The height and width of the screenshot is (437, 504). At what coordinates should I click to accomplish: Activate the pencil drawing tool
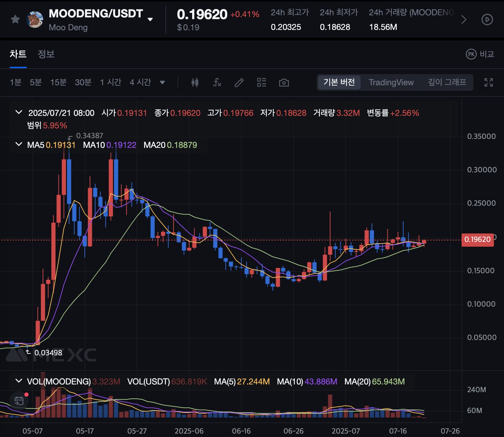[x=239, y=82]
